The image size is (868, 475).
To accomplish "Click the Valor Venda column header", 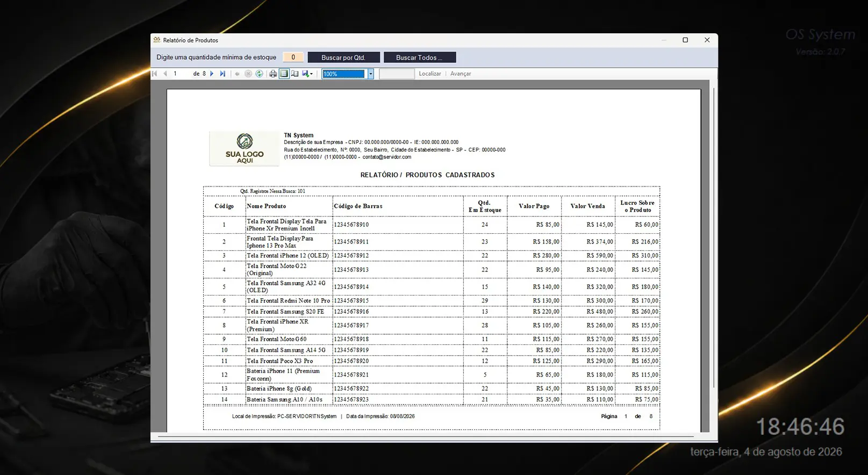I will (587, 206).
